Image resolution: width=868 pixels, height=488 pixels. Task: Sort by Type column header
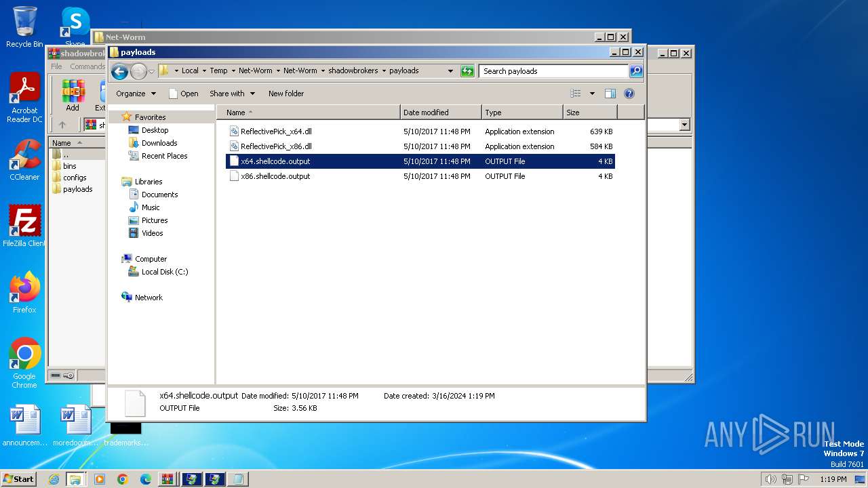tap(522, 113)
